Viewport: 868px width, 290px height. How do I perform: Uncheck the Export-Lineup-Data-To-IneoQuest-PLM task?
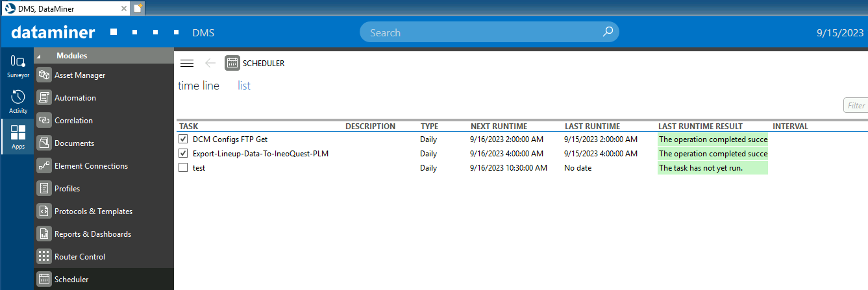183,154
